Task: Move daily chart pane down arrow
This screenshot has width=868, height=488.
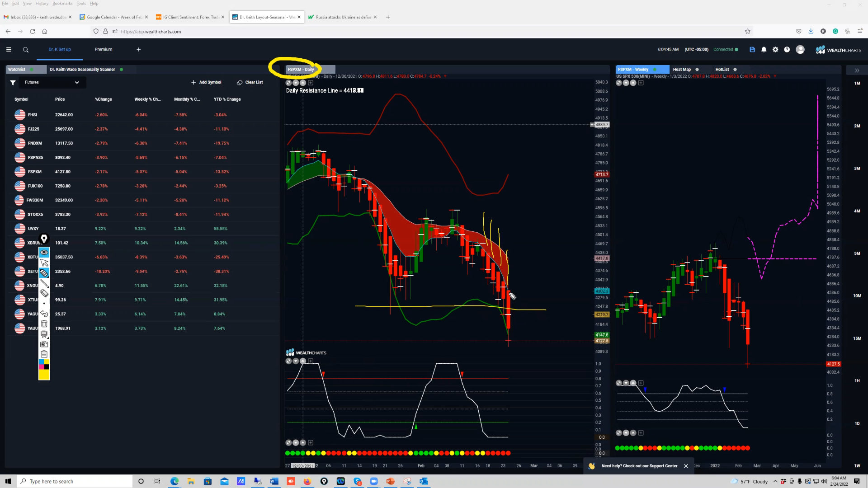Action: pos(296,83)
